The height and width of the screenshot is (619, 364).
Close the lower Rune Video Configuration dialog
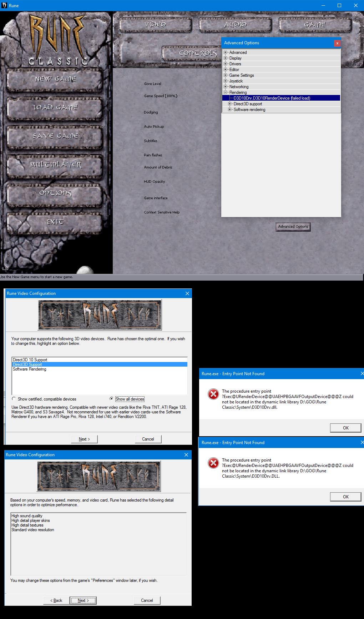[x=186, y=455]
